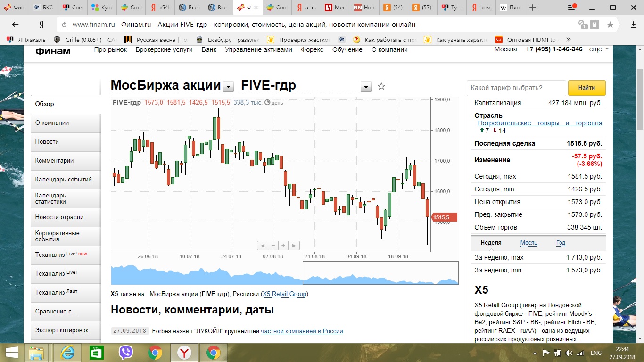The image size is (644, 362).
Task: Click the Action Center flag in tray
Action: coord(546,353)
